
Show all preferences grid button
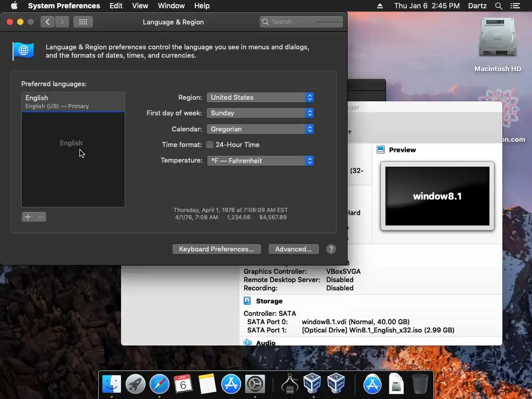[x=83, y=22]
